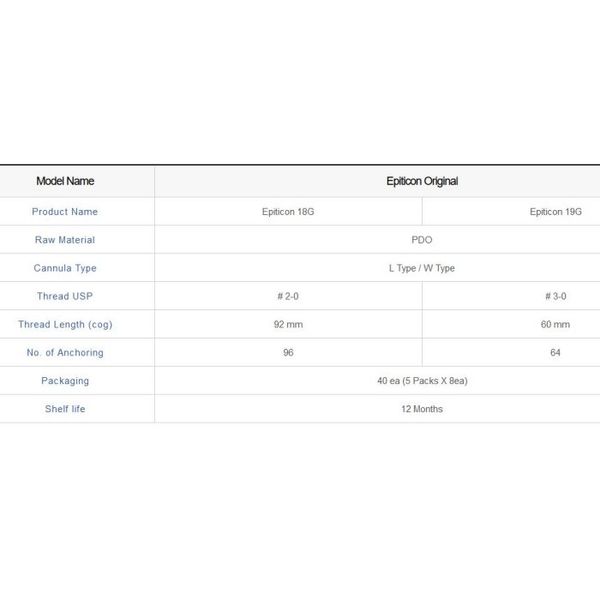Select the 96 anchoring value
This screenshot has width=600, height=600.
point(288,352)
